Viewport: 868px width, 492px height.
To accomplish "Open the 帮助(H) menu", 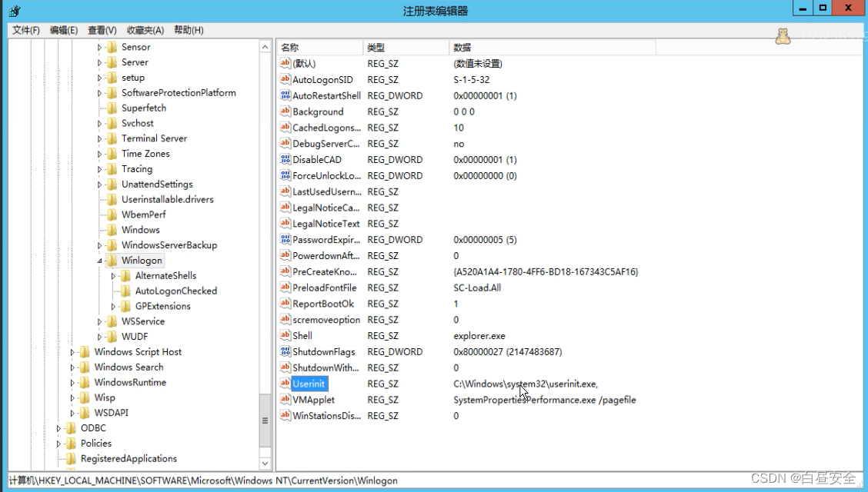I will 189,30.
